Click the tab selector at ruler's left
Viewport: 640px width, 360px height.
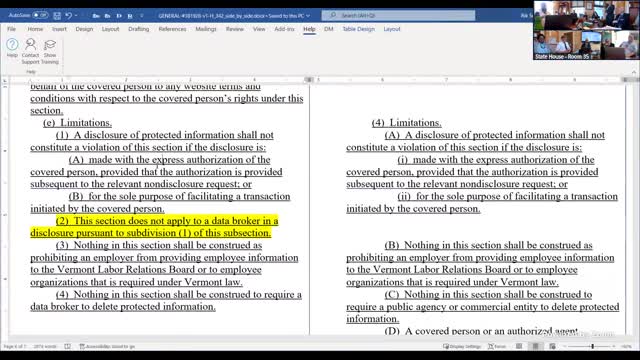click(x=4, y=80)
